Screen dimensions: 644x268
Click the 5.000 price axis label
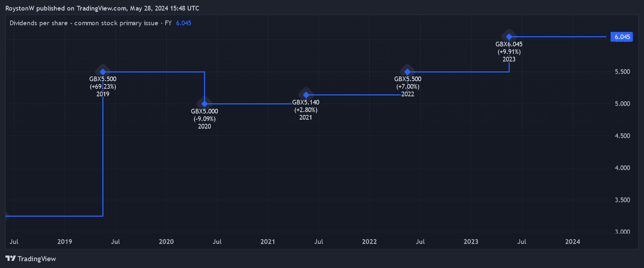pos(622,104)
